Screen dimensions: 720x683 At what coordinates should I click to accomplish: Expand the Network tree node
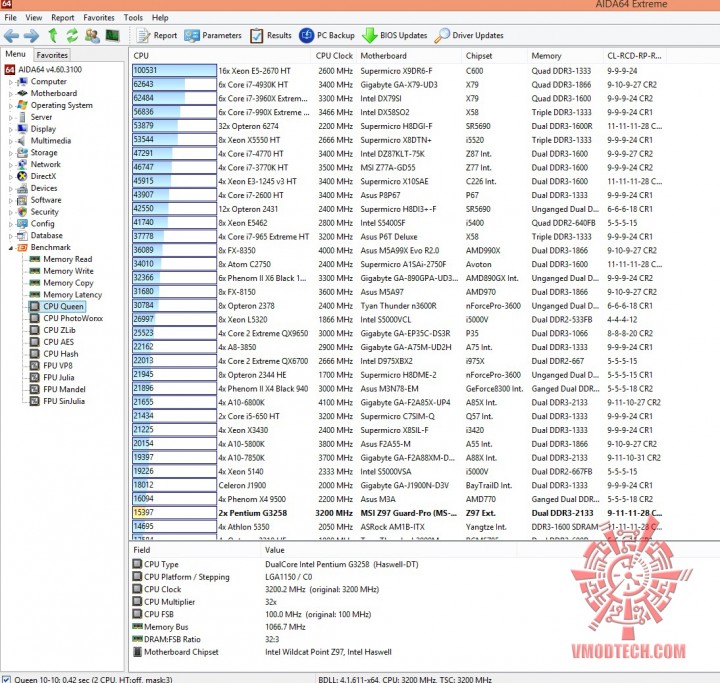click(x=11, y=165)
